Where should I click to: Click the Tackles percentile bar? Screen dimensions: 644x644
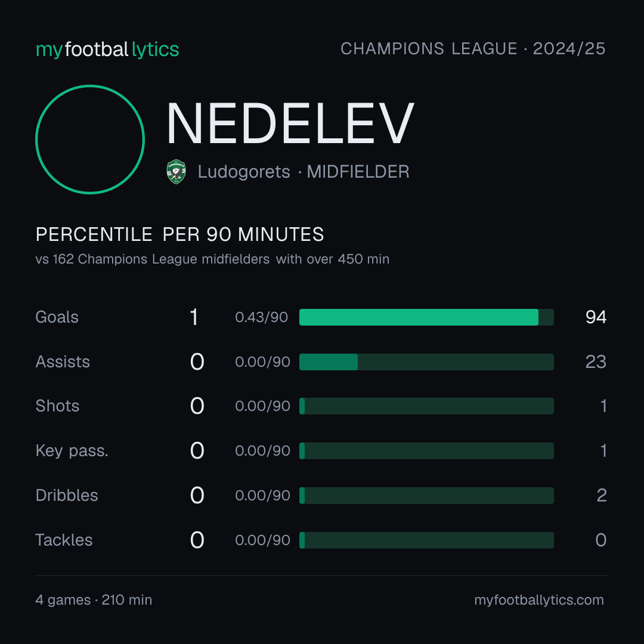pos(426,540)
